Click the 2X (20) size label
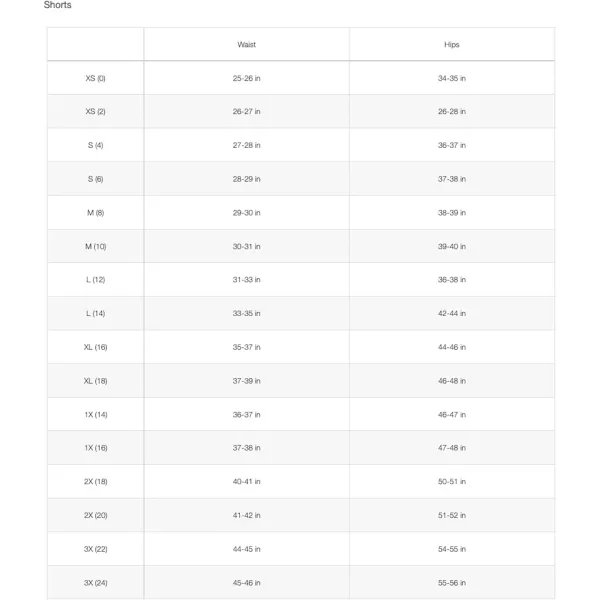 (x=96, y=515)
